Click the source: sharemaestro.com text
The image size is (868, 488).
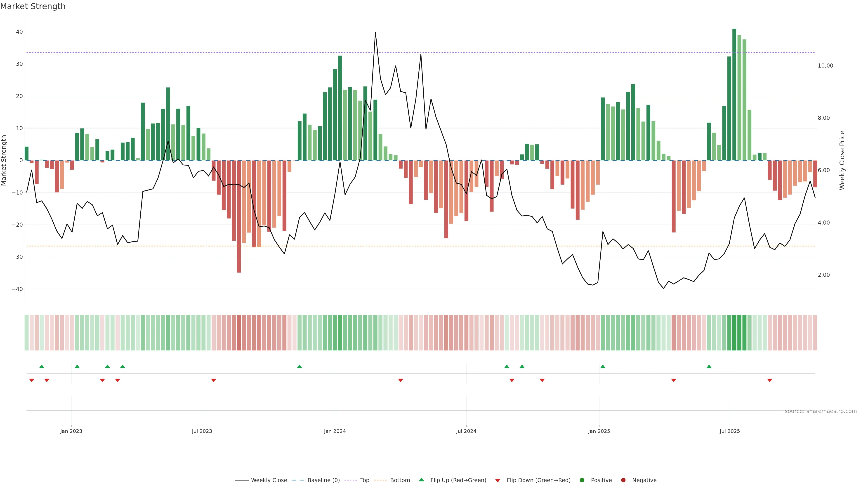(821, 411)
